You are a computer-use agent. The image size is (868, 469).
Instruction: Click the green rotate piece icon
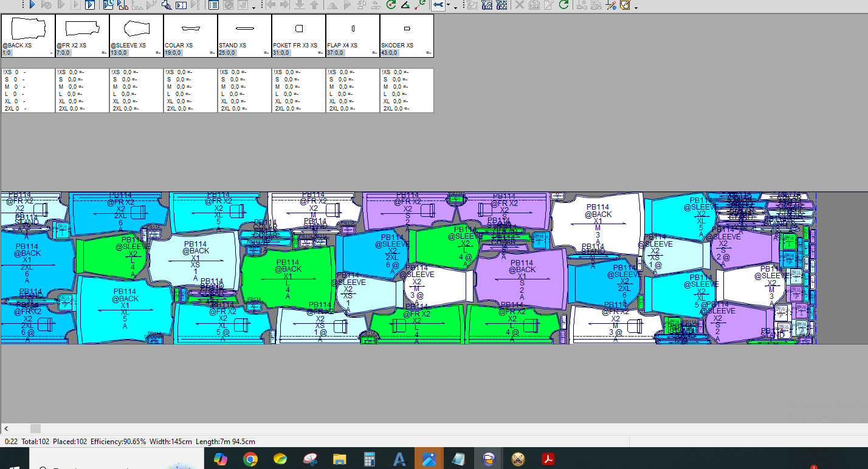pyautogui.click(x=391, y=5)
